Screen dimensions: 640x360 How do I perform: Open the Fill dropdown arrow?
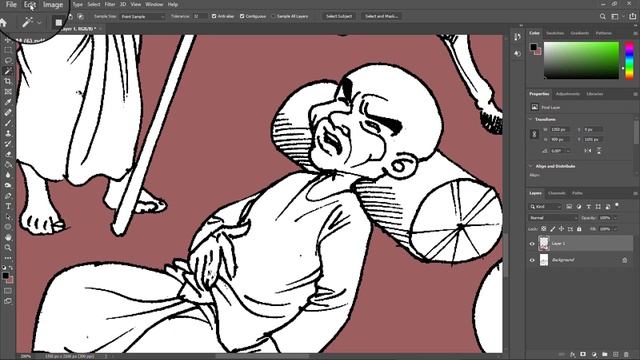pyautogui.click(x=615, y=229)
